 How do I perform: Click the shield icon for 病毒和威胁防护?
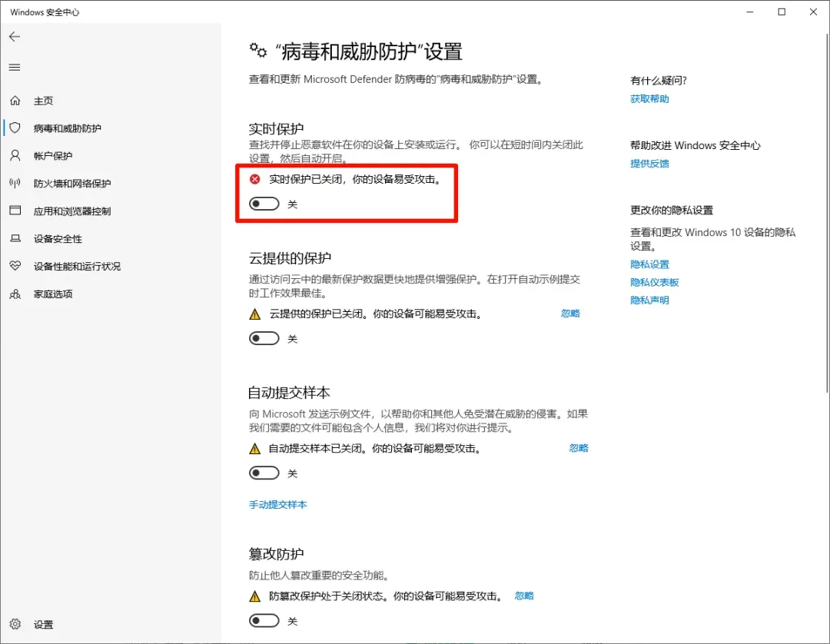15,128
